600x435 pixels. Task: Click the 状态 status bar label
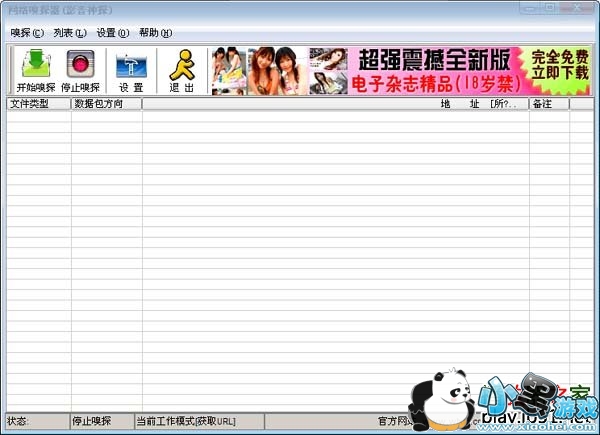pos(17,421)
